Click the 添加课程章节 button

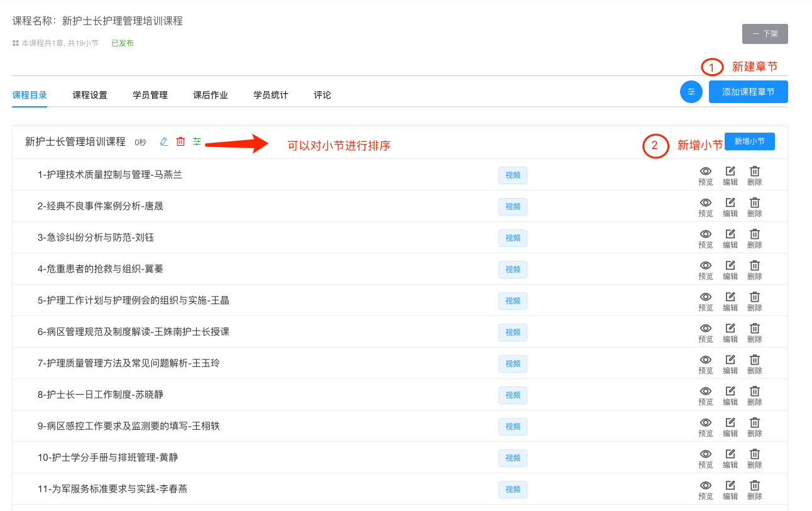[x=748, y=92]
